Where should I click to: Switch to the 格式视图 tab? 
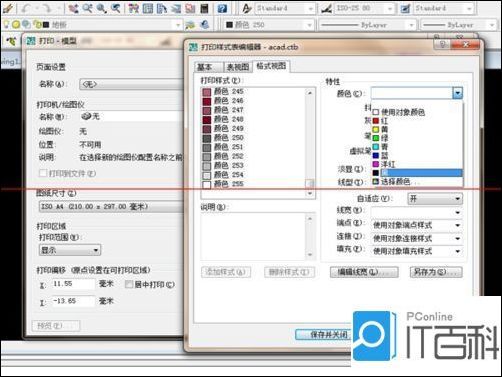(x=271, y=66)
